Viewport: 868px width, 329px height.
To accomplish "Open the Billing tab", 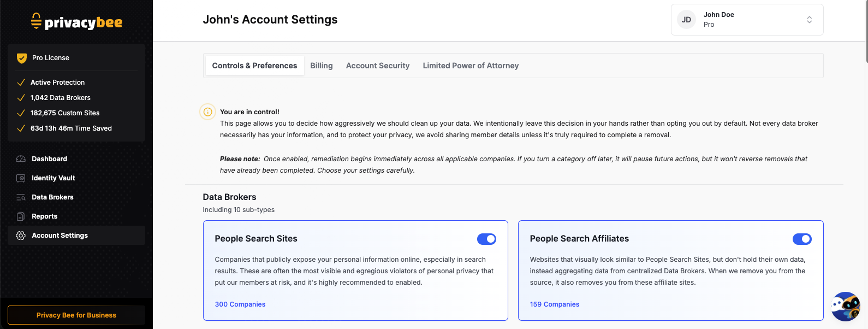I will [x=322, y=66].
